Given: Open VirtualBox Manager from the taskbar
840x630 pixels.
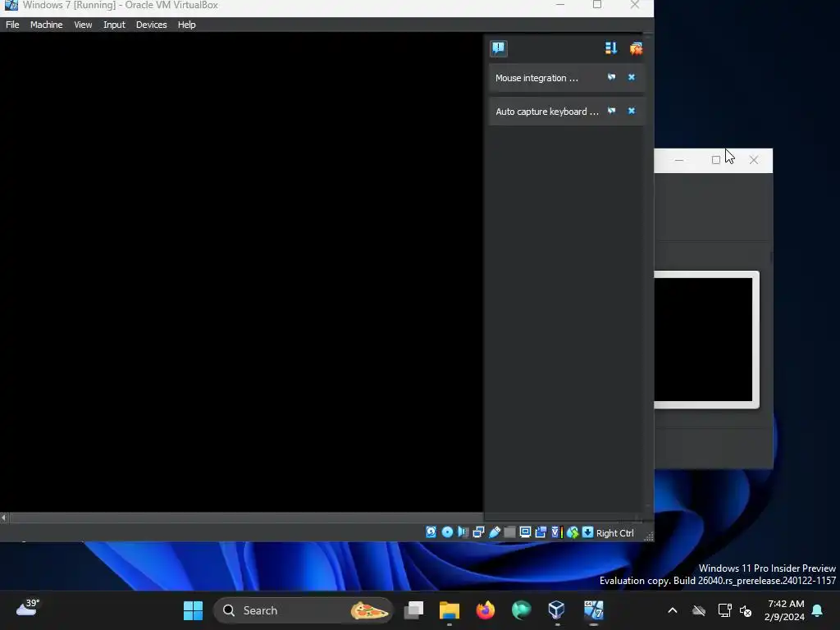Looking at the screenshot, I should point(557,610).
